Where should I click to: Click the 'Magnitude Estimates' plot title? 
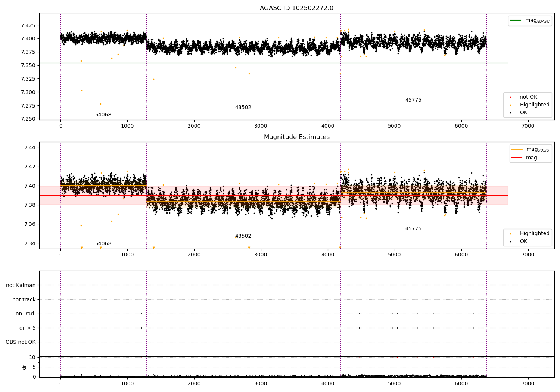pos(296,137)
